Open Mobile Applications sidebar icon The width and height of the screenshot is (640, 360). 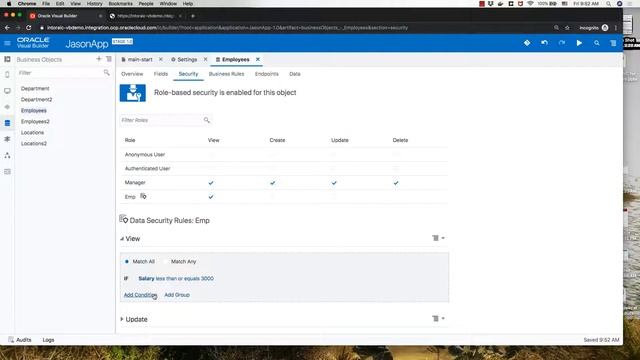pyautogui.click(x=7, y=75)
